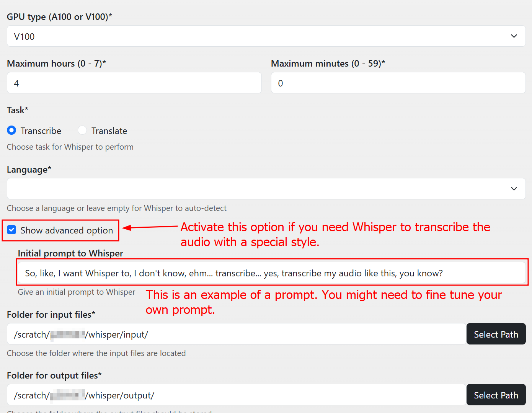532x413 pixels.
Task: Click the "GPU type (A100 or V100)" label
Action: point(59,17)
